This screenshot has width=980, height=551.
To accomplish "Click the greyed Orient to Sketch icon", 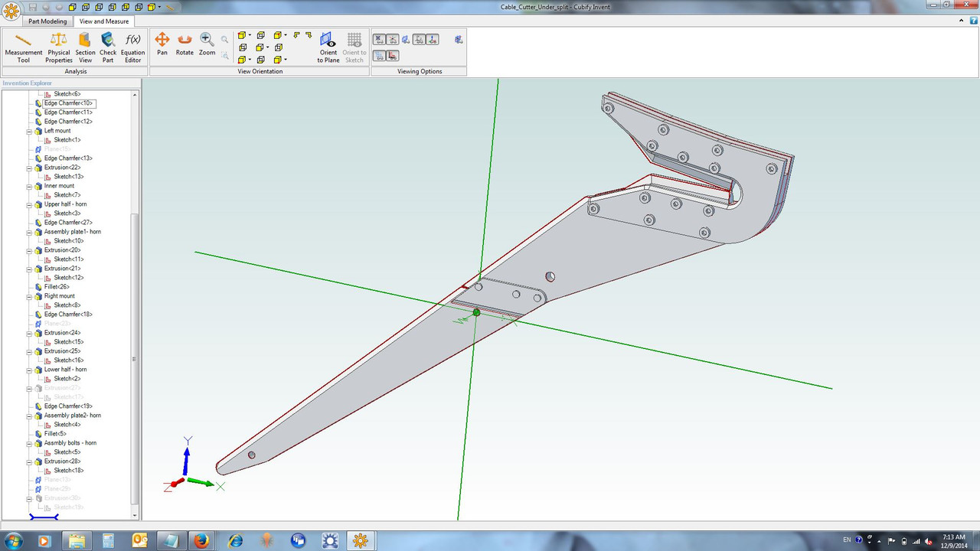I will pyautogui.click(x=354, y=47).
